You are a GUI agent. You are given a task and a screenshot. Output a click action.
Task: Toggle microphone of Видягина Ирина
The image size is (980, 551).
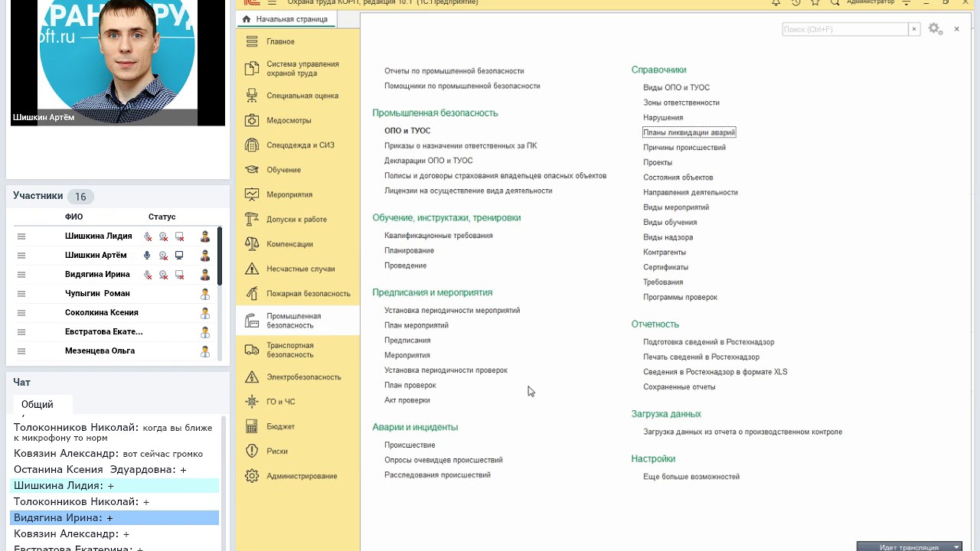point(147,275)
